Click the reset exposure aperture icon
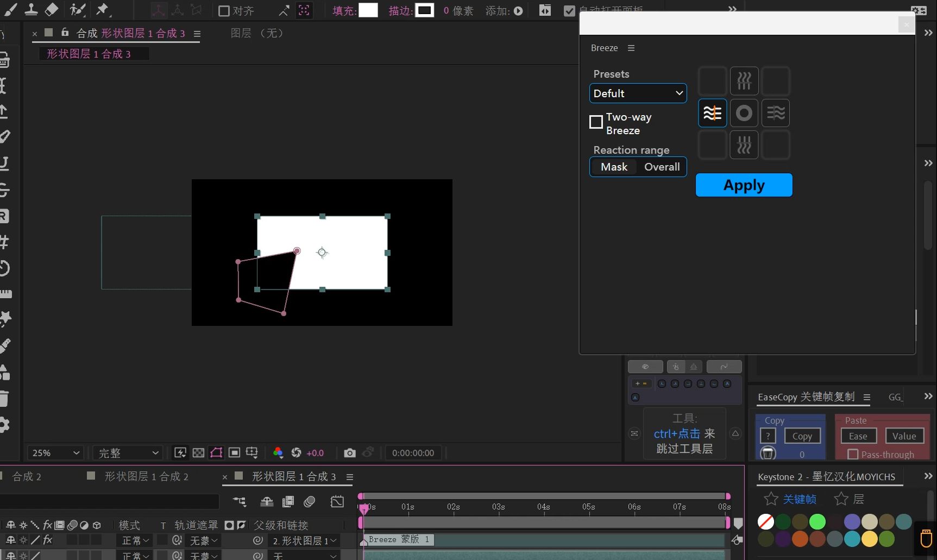937x560 pixels. point(296,452)
